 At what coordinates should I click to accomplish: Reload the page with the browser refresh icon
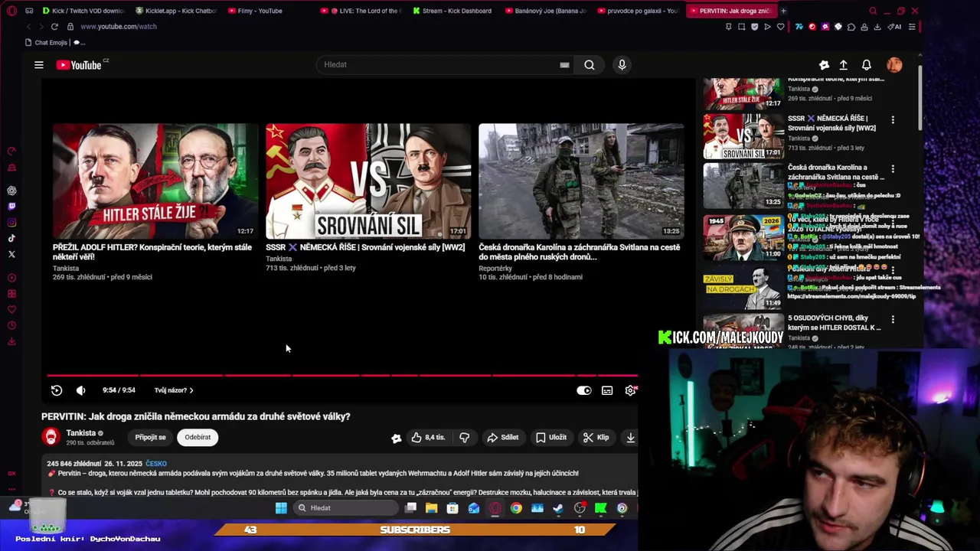(x=54, y=27)
